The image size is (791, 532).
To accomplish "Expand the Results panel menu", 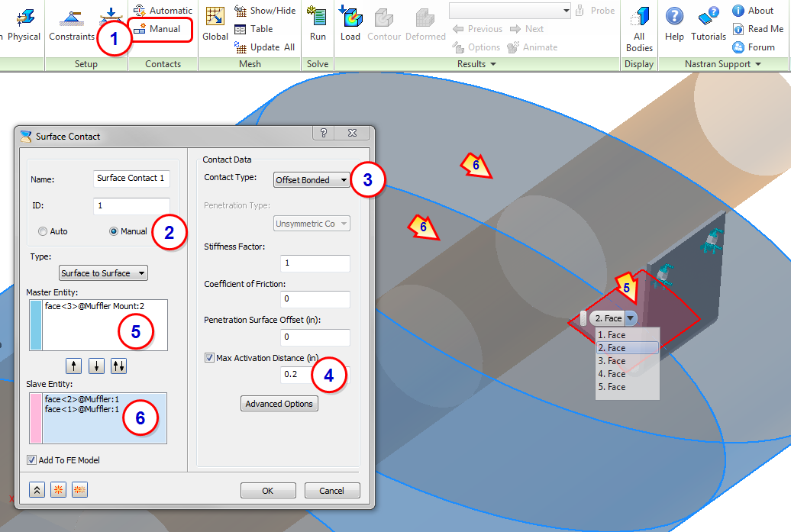I will click(476, 64).
